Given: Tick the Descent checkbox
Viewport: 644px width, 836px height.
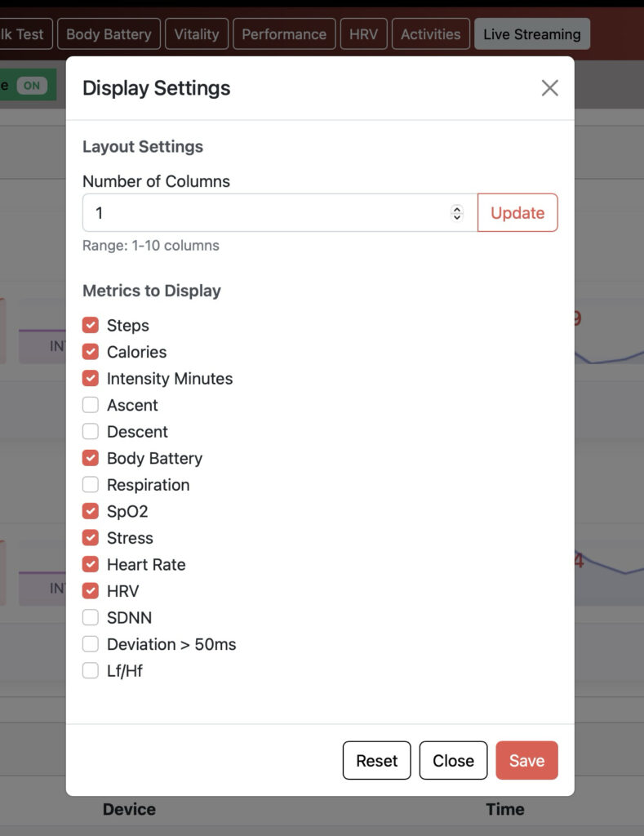Looking at the screenshot, I should (91, 431).
